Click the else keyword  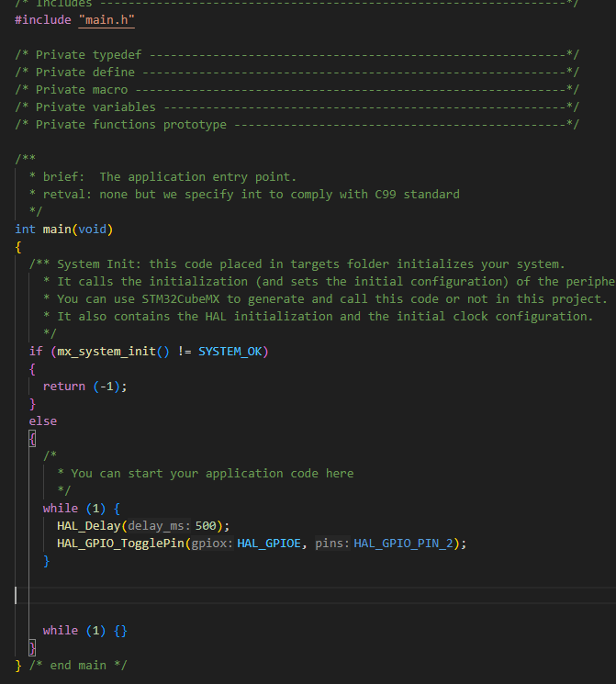(43, 421)
